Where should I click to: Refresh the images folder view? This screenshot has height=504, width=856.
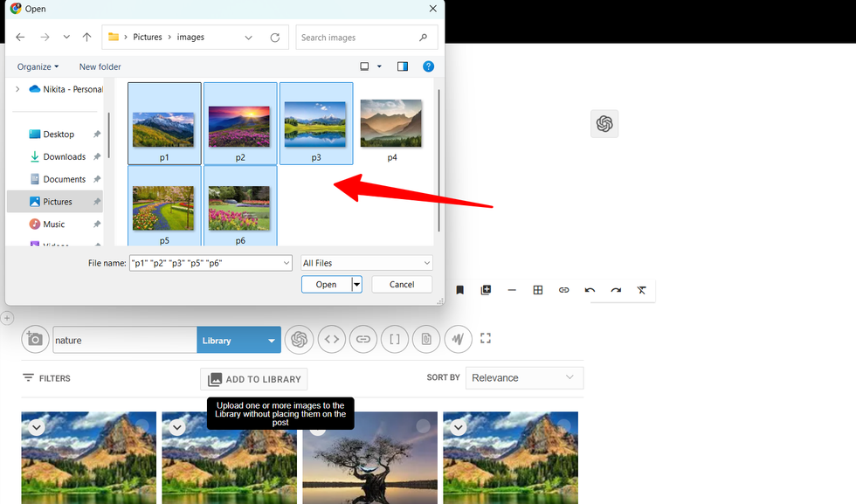point(275,38)
